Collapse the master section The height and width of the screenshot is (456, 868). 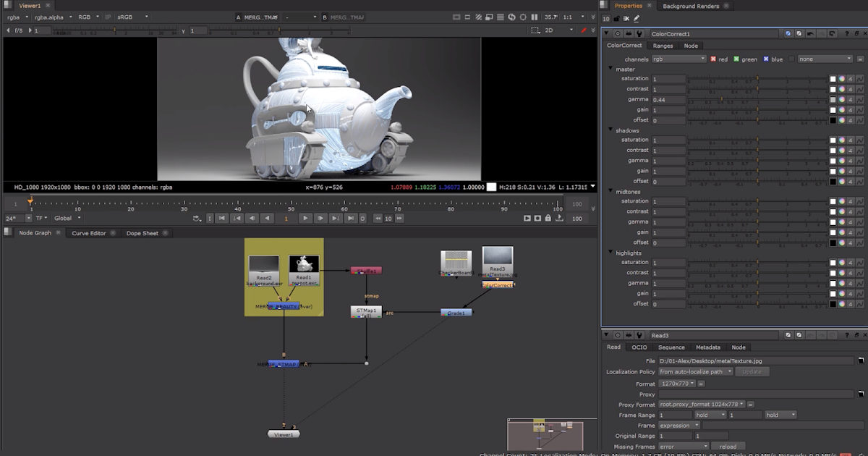[x=610, y=69]
